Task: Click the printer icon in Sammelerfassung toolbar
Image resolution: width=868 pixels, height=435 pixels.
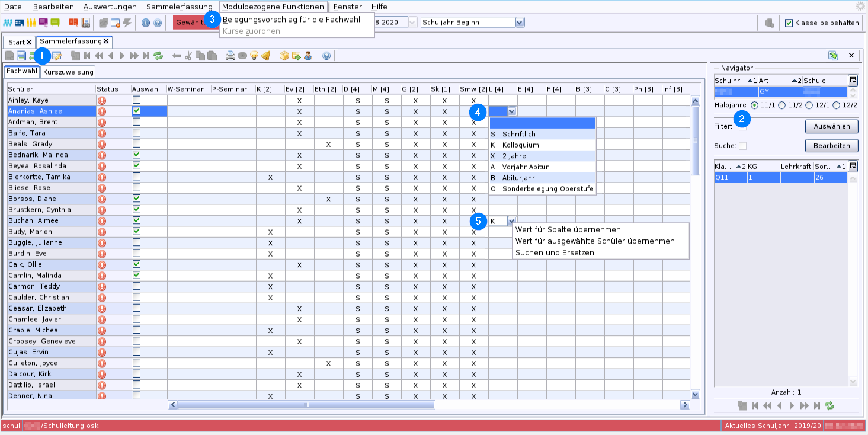Action: tap(230, 56)
